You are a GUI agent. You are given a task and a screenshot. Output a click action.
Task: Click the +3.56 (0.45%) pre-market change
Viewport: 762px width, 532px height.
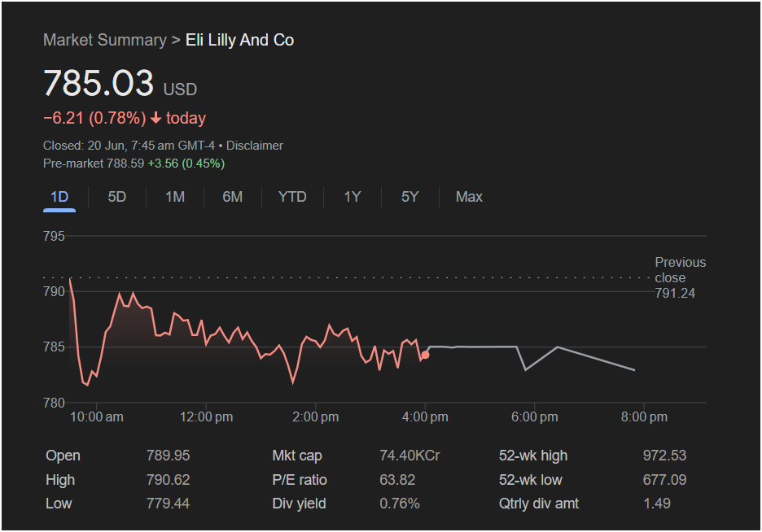click(x=186, y=164)
